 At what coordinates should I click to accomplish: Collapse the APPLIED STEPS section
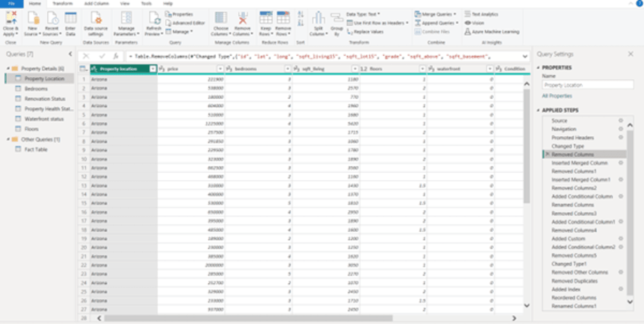pos(538,111)
